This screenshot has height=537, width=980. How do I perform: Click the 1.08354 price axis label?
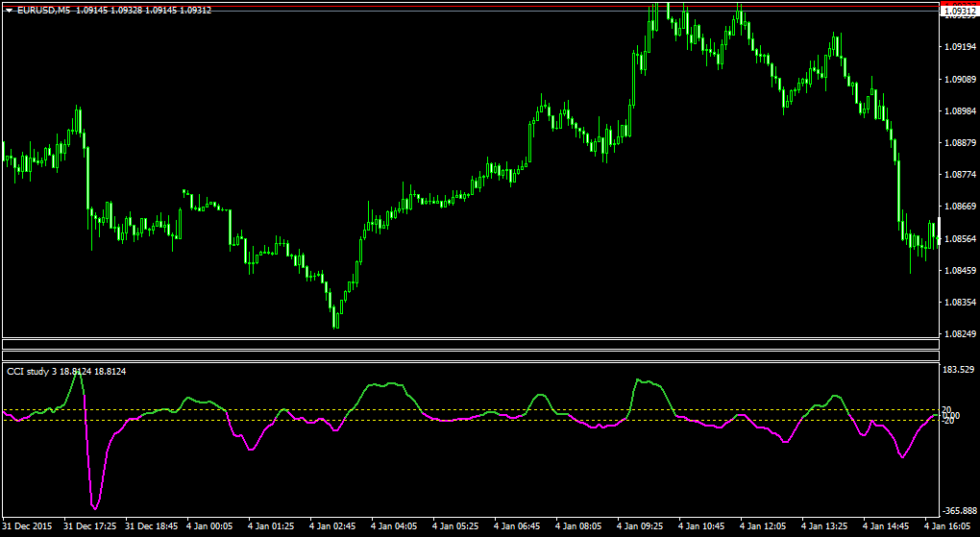tap(961, 304)
